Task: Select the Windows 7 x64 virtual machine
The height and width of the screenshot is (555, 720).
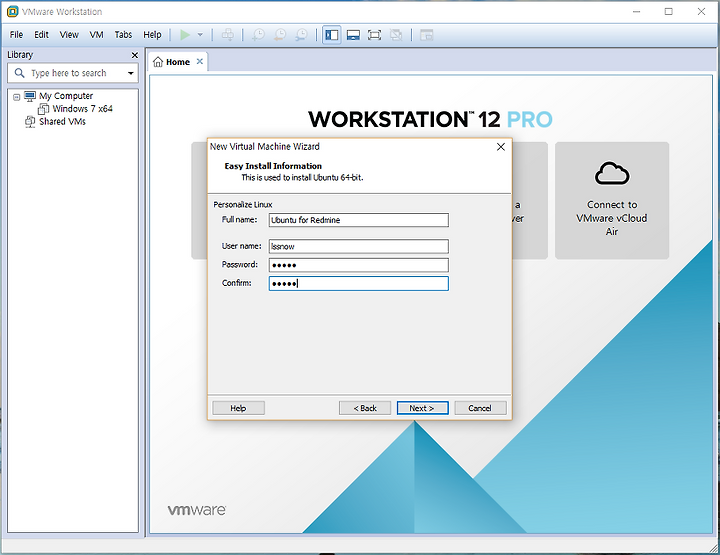Action: click(82, 109)
